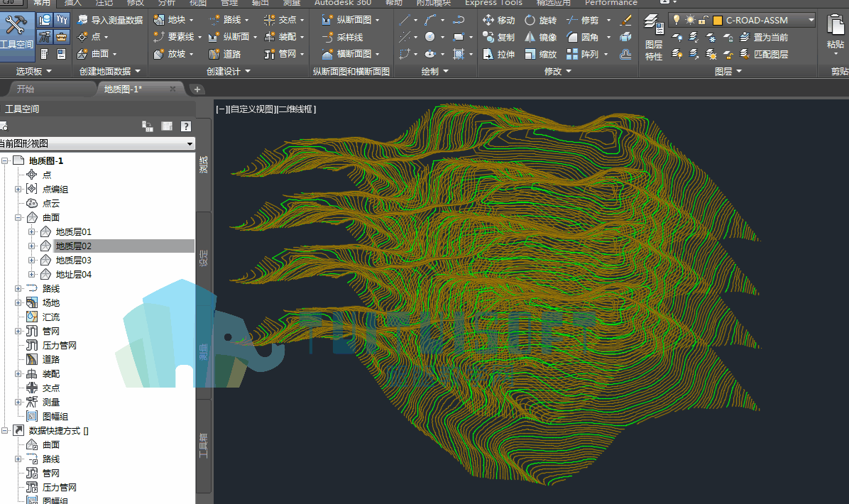Add a new drawing tab with plus
The height and width of the screenshot is (504, 849).
tap(197, 89)
